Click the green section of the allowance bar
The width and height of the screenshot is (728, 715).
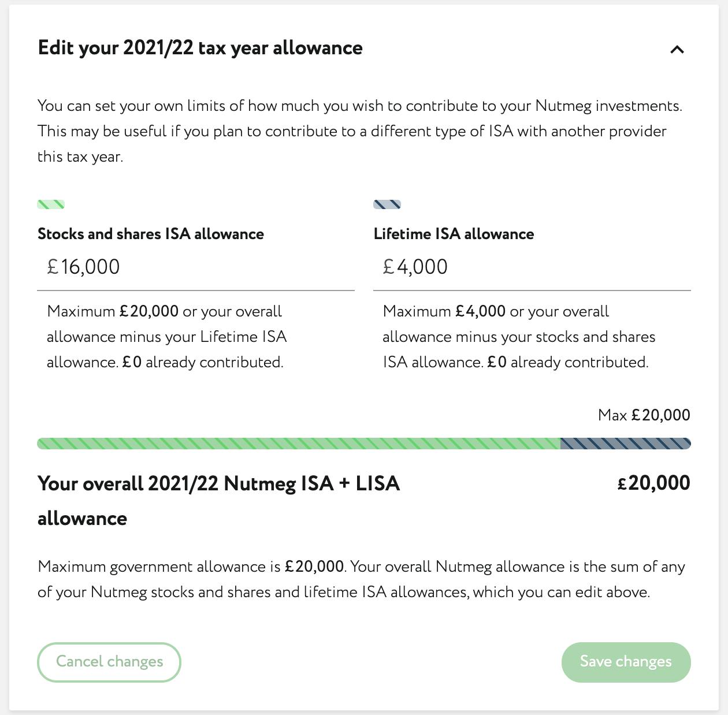point(298,444)
